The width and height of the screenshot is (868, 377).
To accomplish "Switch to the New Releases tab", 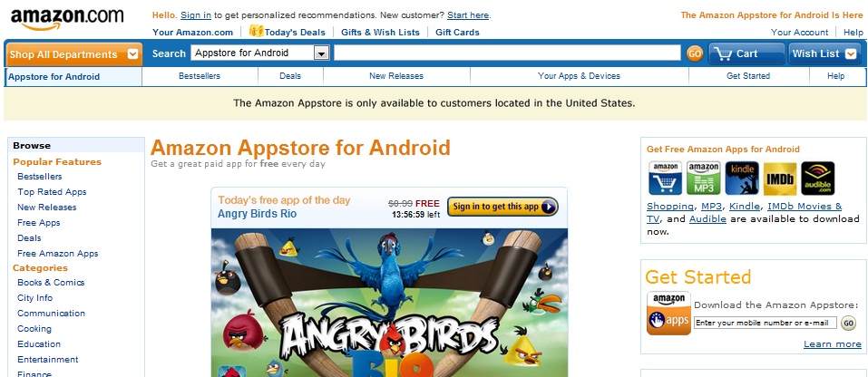I will (396, 76).
